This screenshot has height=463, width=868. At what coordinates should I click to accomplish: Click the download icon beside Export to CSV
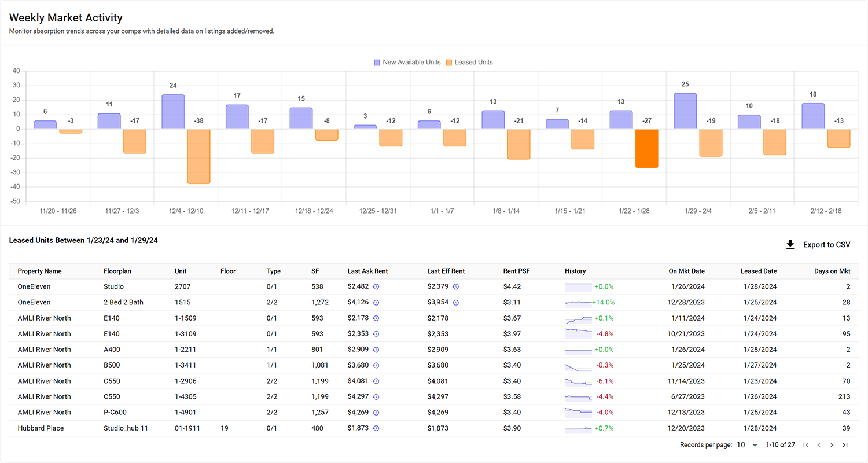tap(790, 244)
